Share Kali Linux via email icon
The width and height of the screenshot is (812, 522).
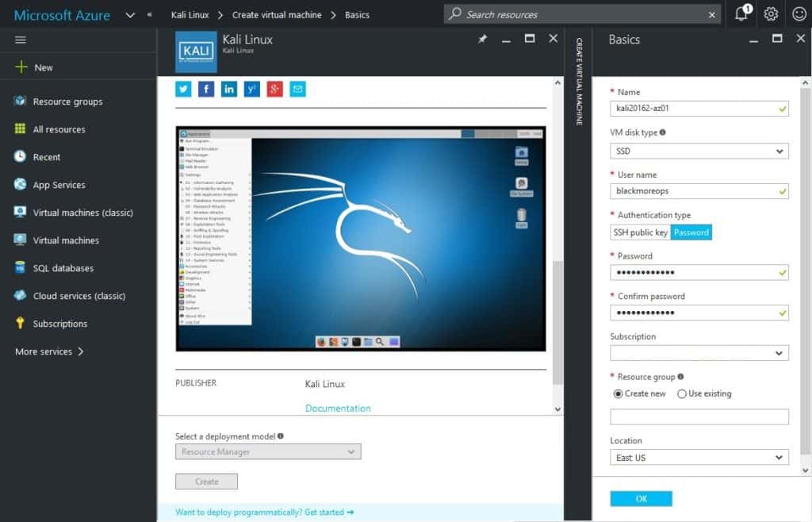[297, 89]
